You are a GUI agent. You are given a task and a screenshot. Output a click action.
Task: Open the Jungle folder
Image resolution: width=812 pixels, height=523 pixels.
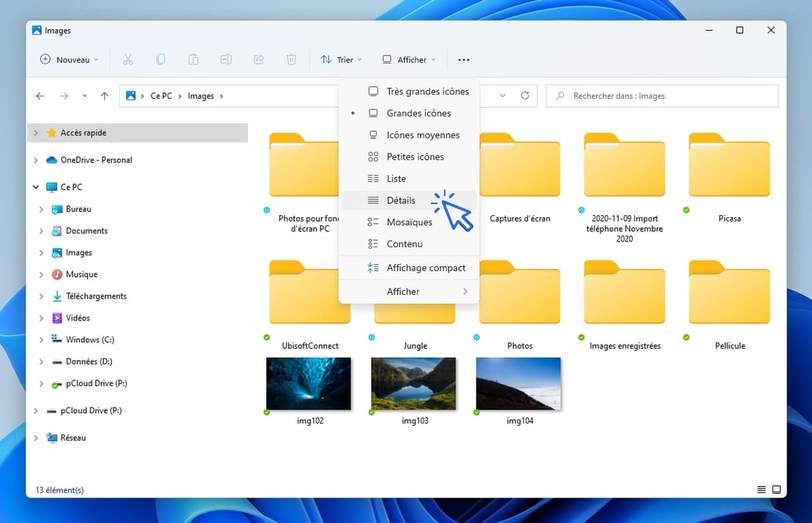click(415, 326)
